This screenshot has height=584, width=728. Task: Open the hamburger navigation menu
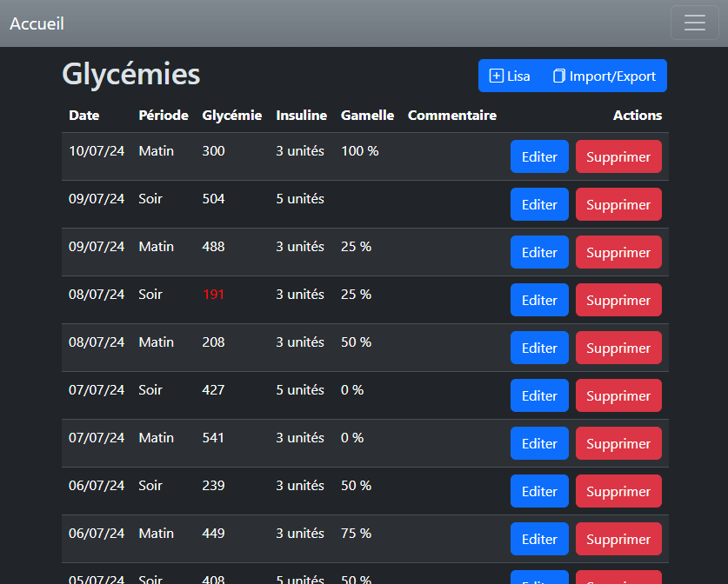tap(694, 23)
